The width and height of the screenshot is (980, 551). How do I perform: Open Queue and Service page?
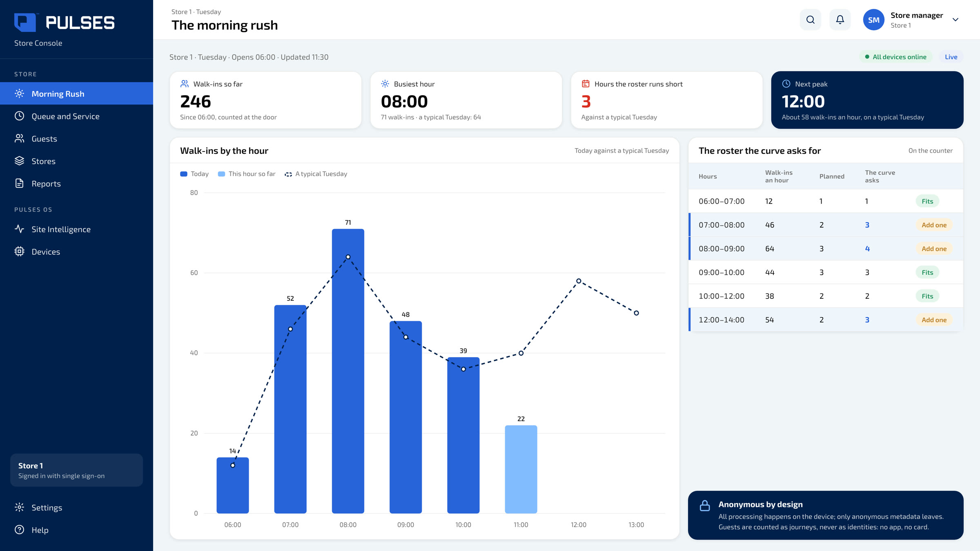click(x=76, y=116)
